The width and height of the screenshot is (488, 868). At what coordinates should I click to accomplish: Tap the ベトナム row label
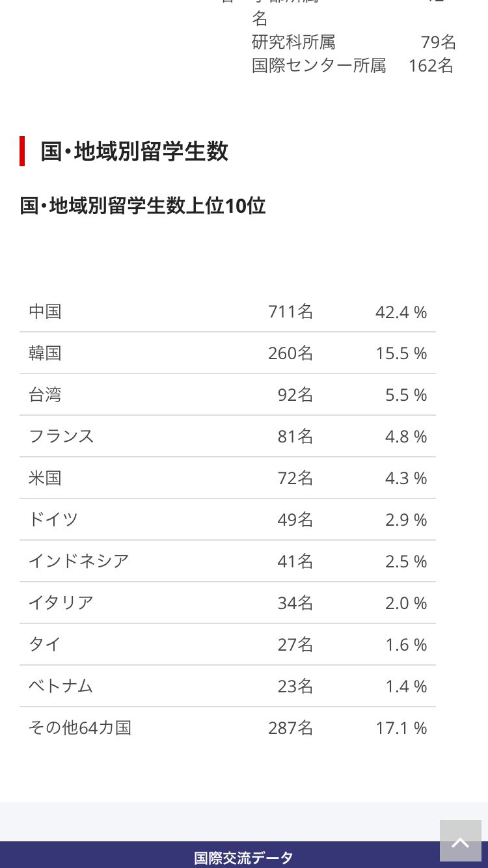[x=61, y=686]
